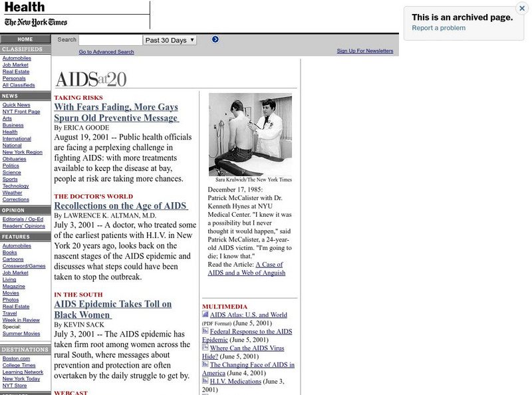The image size is (532, 395).
Task: Open Personals link
Action: (14, 78)
